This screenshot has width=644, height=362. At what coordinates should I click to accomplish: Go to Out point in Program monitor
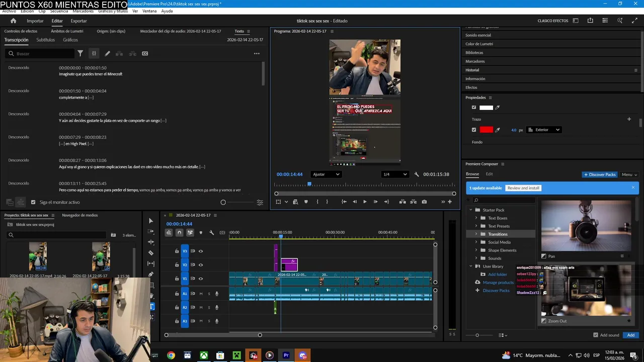[386, 202]
